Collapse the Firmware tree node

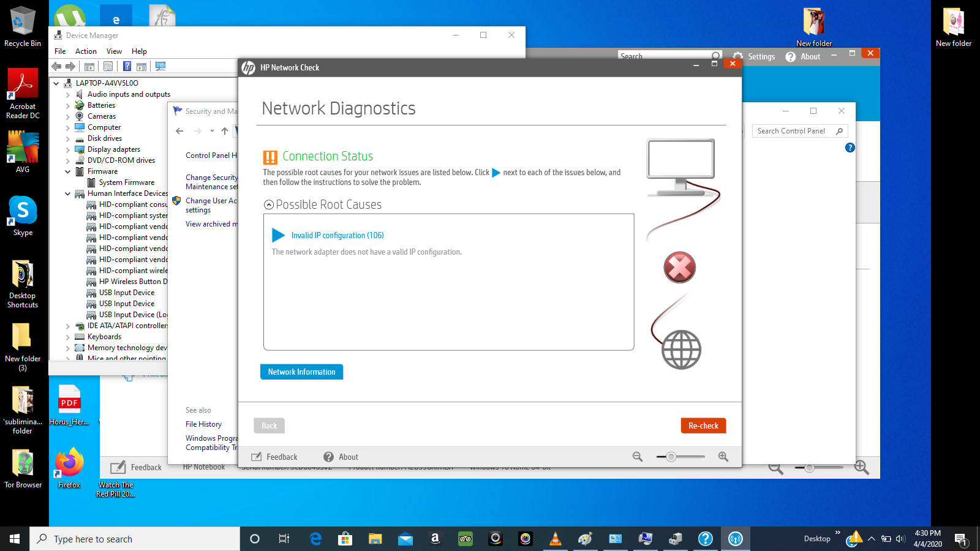pos(68,172)
